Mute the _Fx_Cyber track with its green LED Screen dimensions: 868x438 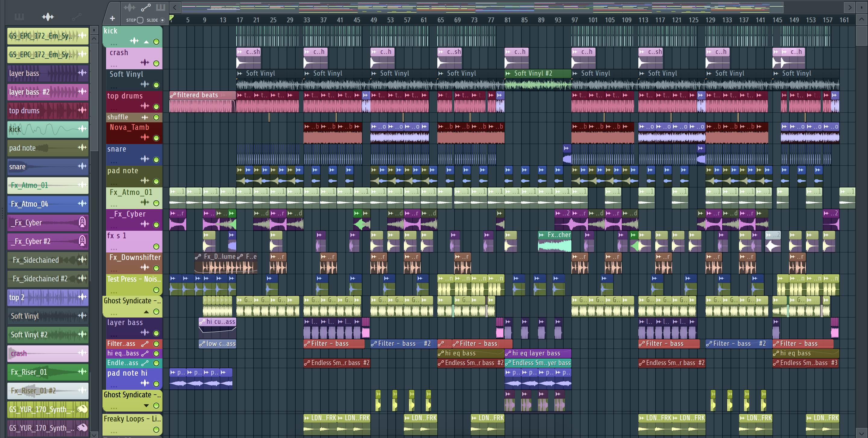[x=156, y=224]
